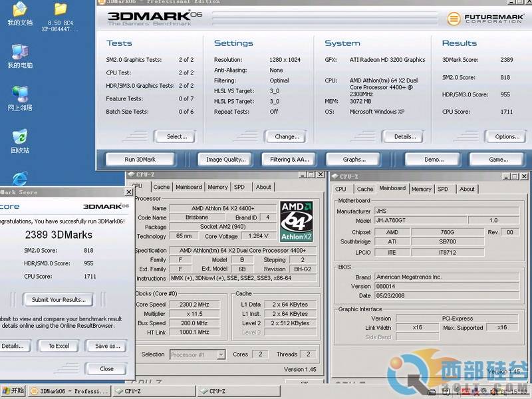Launch the Game... button

pyautogui.click(x=497, y=160)
